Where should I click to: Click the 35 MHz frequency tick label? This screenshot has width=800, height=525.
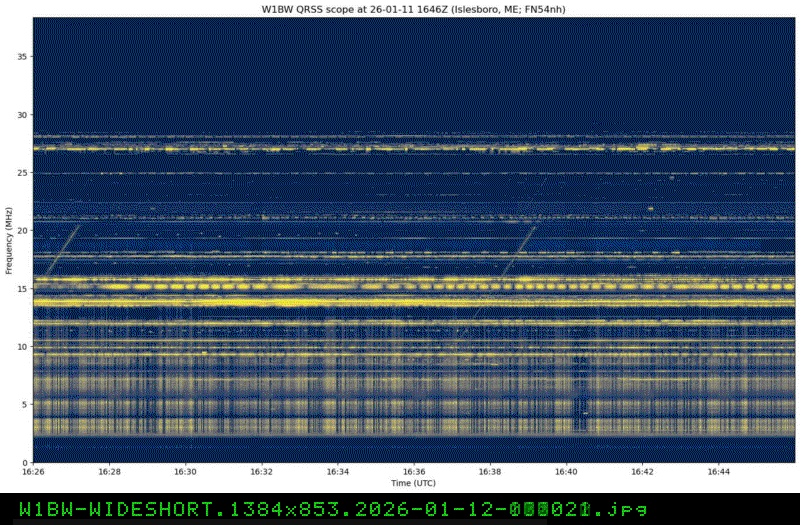[23, 57]
